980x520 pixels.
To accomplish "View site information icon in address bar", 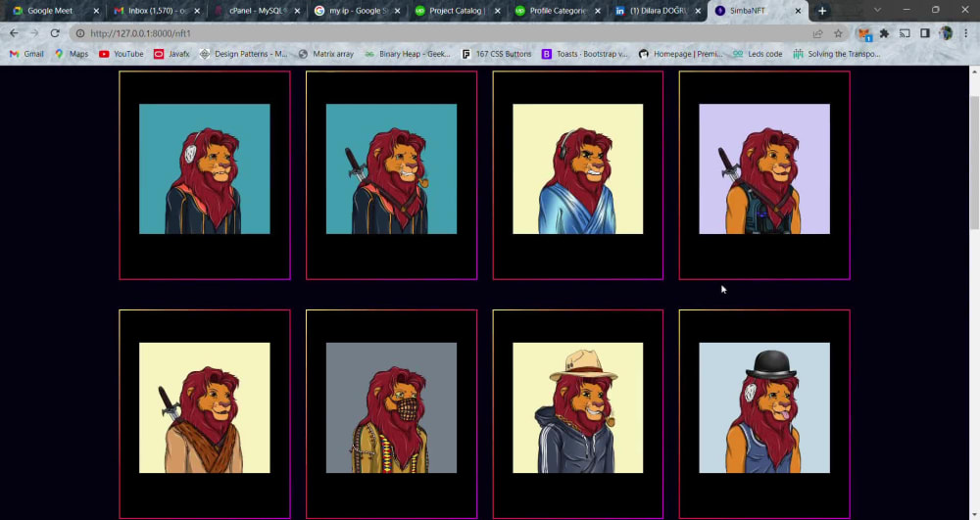I will tap(80, 33).
